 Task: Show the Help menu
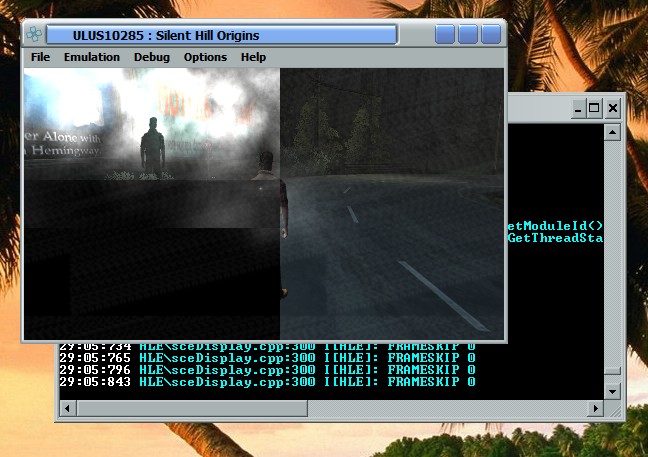point(253,57)
